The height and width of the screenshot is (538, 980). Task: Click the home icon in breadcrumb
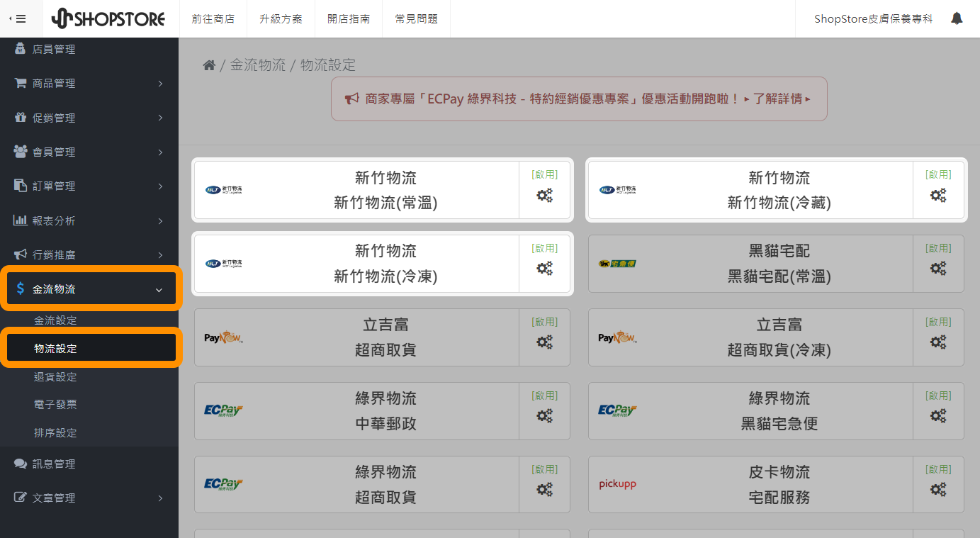(x=209, y=65)
